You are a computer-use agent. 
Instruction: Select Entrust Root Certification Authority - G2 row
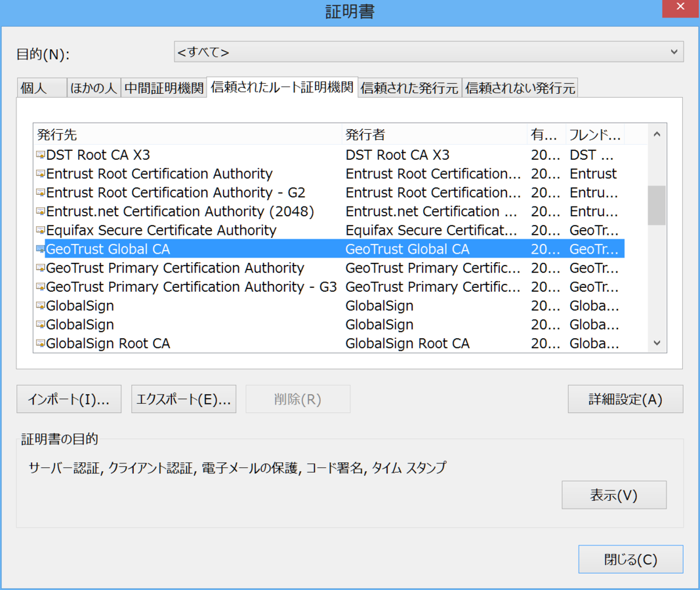329,193
